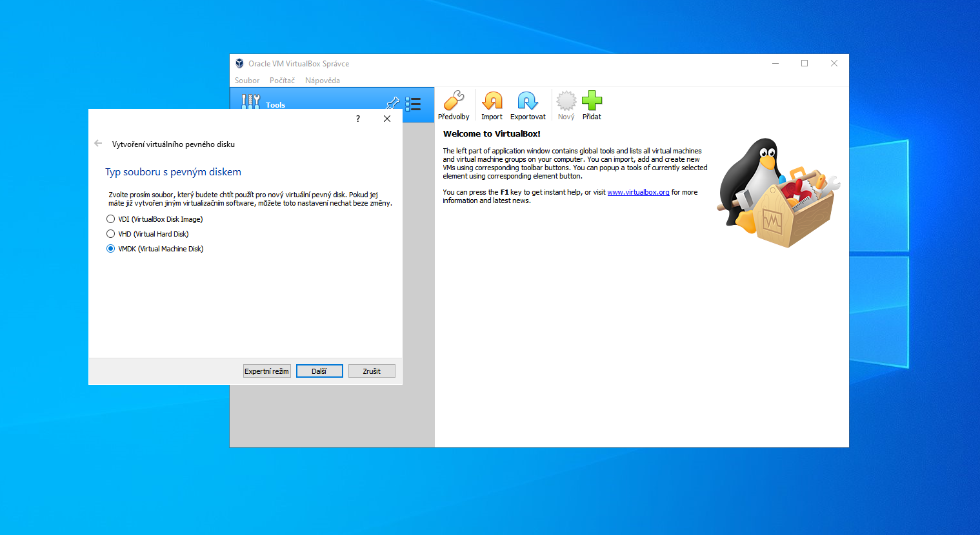980x535 pixels.
Task: Click the back arrow in the wizard
Action: point(98,144)
